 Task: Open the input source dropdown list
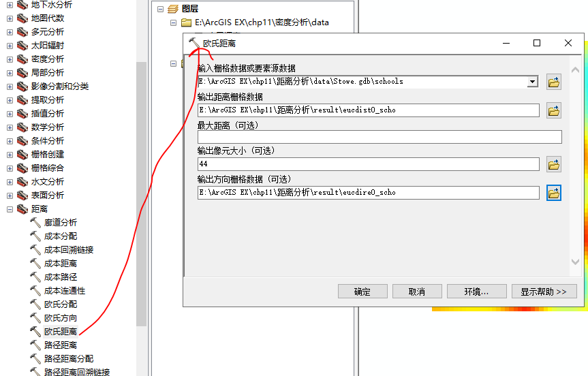coord(533,81)
